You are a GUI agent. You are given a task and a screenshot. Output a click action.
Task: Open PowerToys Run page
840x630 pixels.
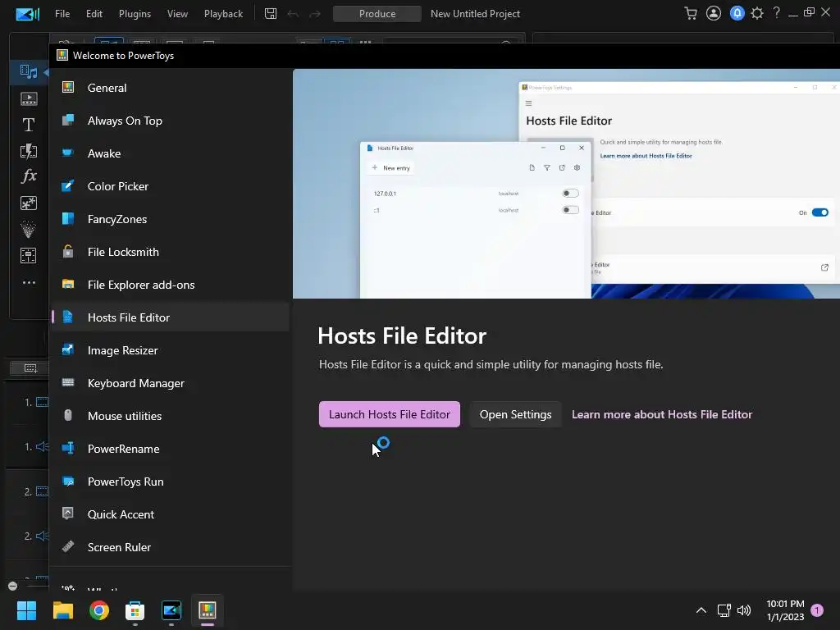(x=171, y=482)
